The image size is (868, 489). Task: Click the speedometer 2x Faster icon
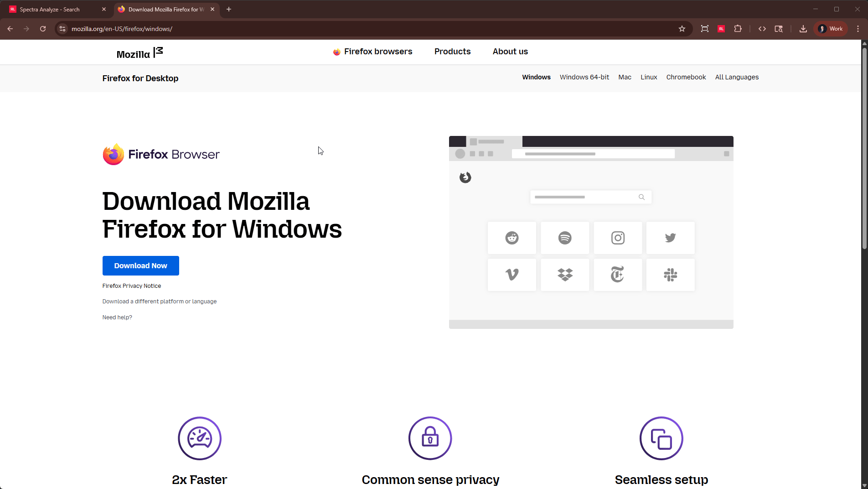(200, 438)
